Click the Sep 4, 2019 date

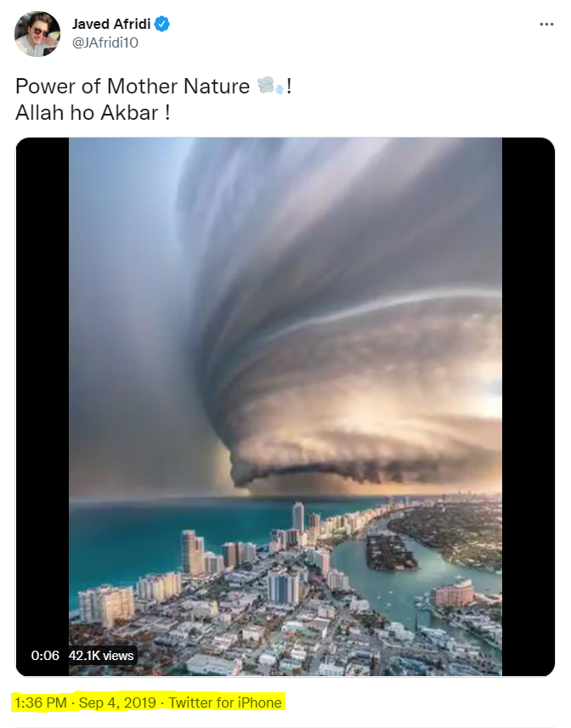[117, 703]
